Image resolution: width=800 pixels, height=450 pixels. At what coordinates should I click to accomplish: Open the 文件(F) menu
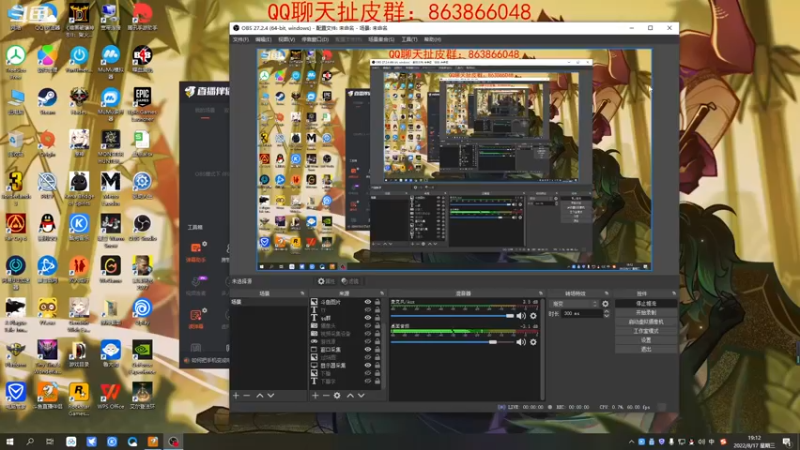240,39
